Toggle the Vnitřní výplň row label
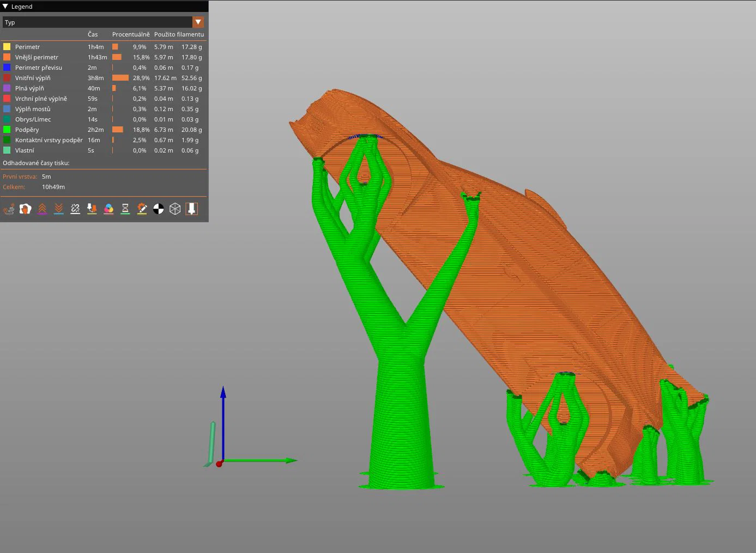The image size is (756, 553). (x=33, y=78)
